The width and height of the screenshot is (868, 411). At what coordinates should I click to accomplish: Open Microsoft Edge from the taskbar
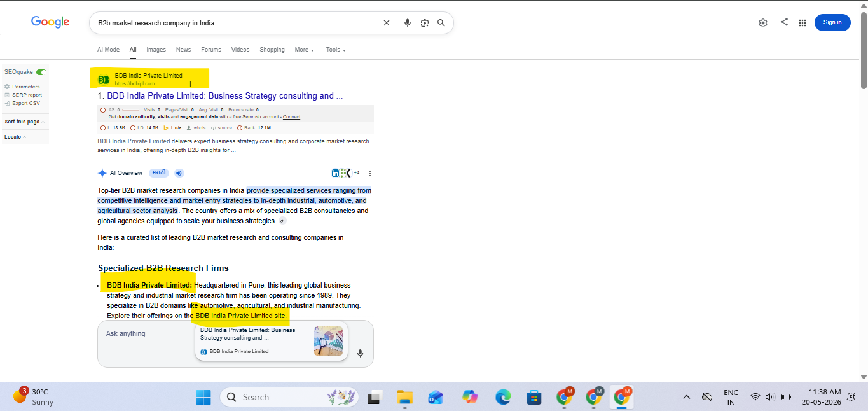coord(503,397)
